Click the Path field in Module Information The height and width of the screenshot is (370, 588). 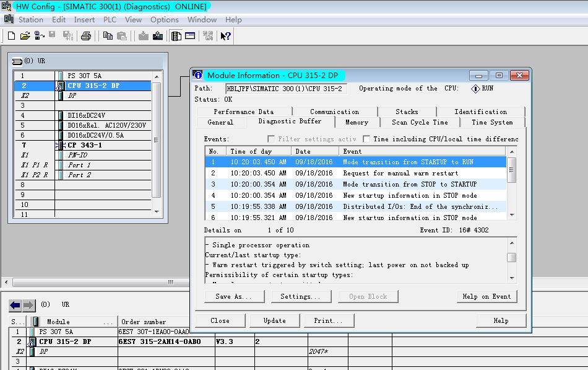(x=286, y=89)
